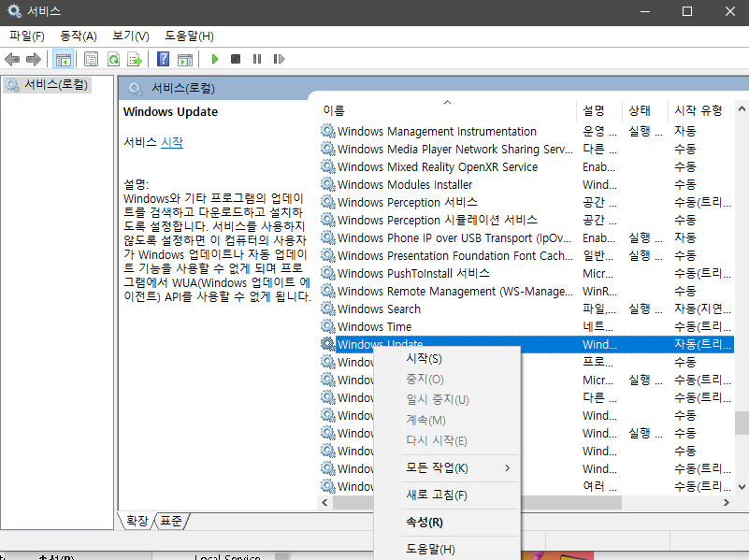Viewport: 749px width, 560px height.
Task: Click the Restart Service toolbar icon
Action: click(279, 59)
